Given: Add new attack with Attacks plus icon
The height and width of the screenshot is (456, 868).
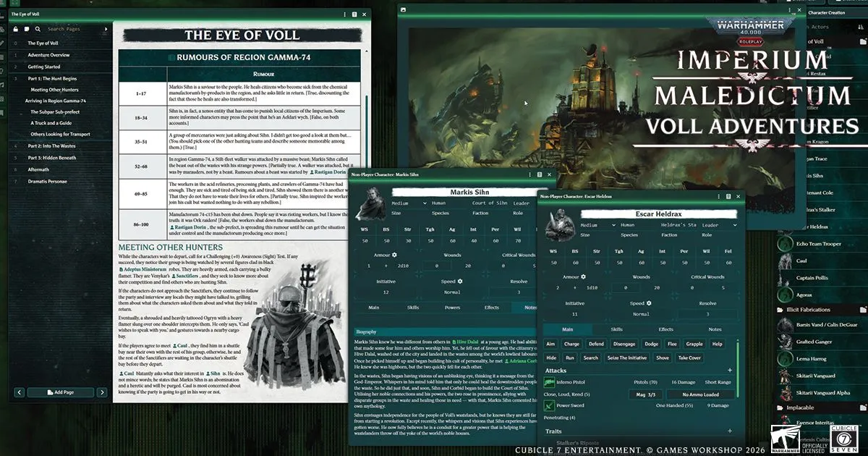Looking at the screenshot, I should pyautogui.click(x=730, y=371).
